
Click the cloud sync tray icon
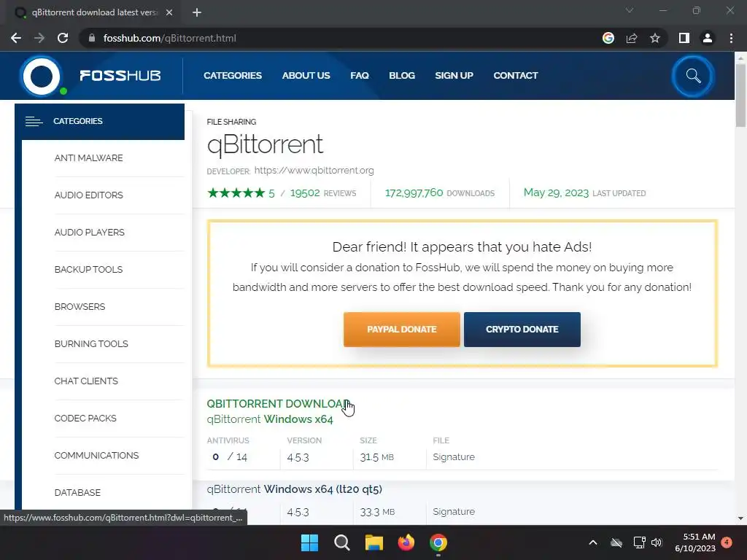[x=616, y=542]
